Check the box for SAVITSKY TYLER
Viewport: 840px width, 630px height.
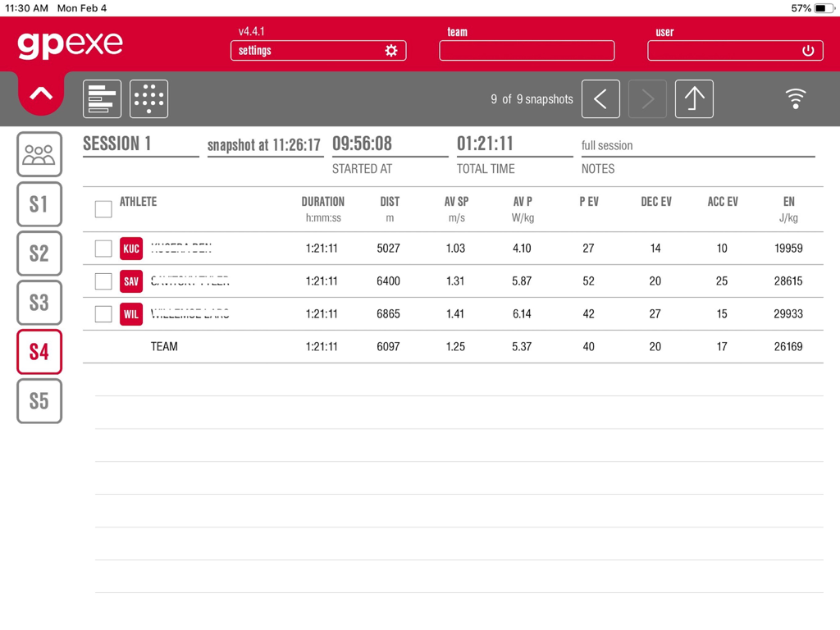coord(103,281)
